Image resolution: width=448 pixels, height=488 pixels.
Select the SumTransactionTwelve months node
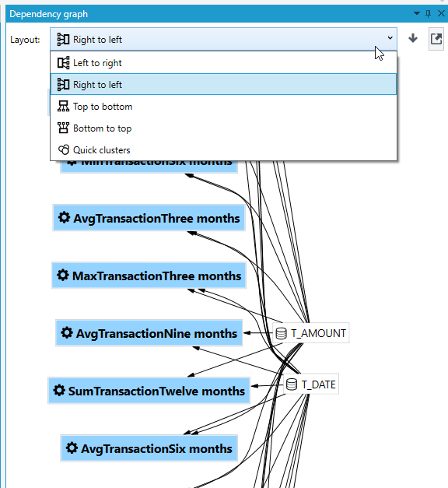tap(149, 391)
